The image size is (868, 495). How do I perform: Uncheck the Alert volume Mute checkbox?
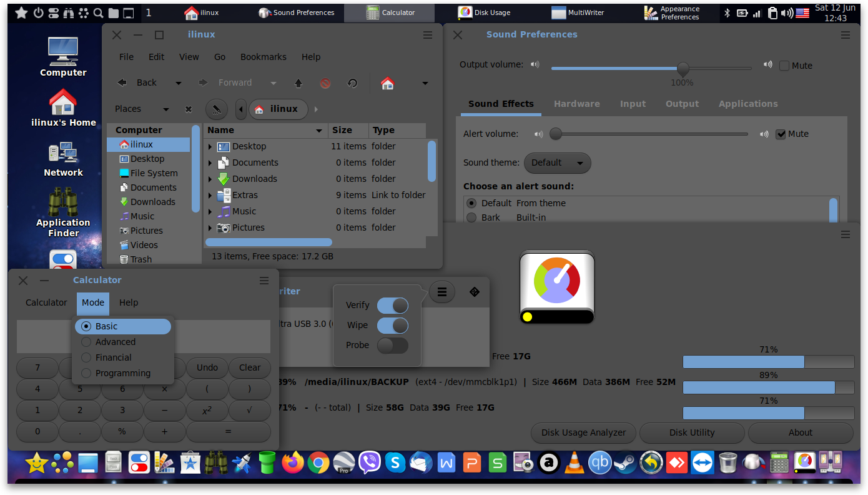pos(781,134)
